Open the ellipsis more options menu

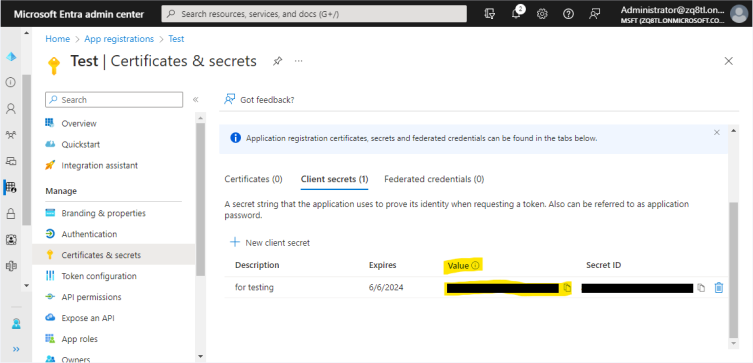pyautogui.click(x=299, y=61)
